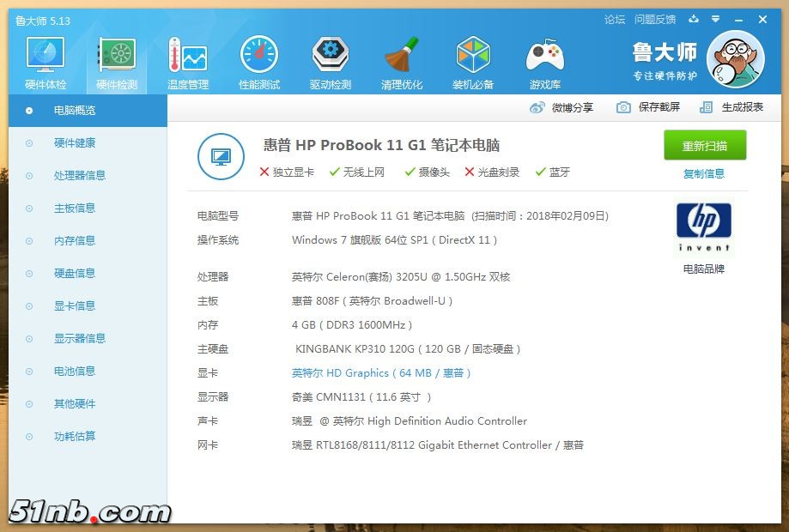Click the 保存截屏 save screenshot camera

(x=623, y=107)
